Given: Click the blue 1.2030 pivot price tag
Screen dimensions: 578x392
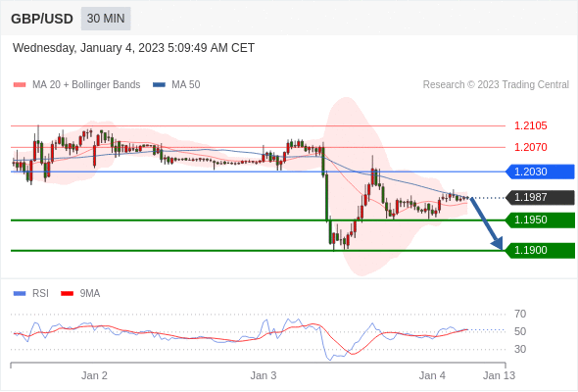Looking at the screenshot, I should pos(540,171).
